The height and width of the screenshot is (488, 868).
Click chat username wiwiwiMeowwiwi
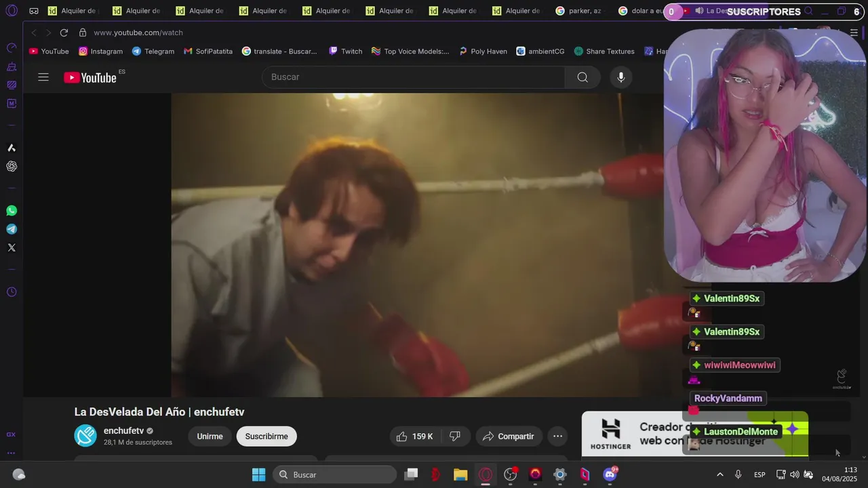[739, 365]
